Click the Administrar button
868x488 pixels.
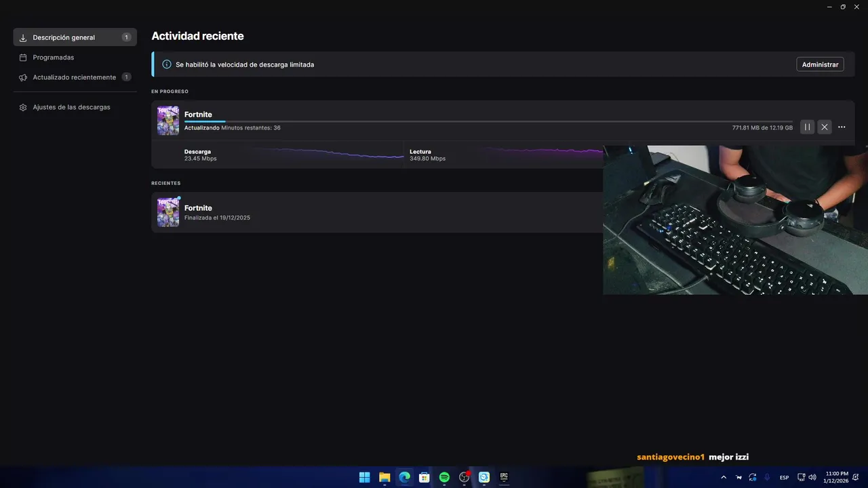point(820,64)
